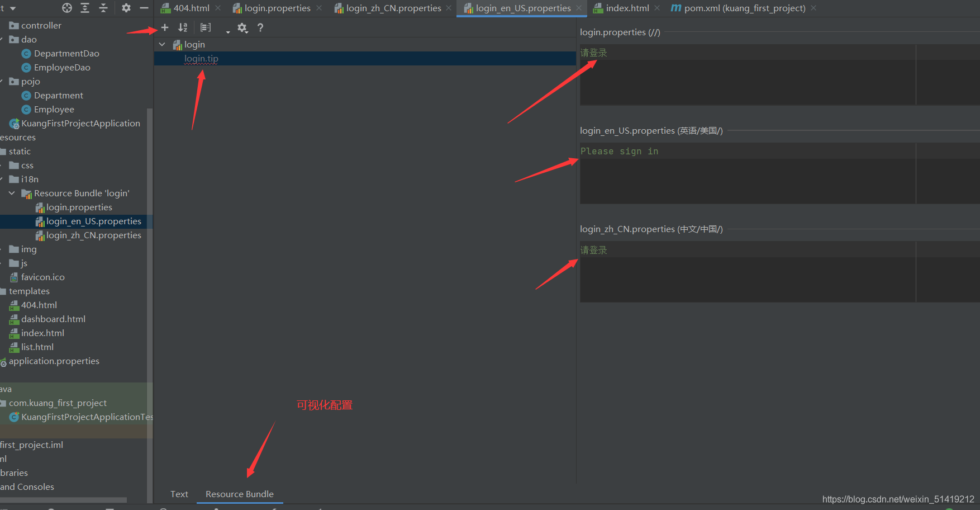Collapse the Resource Bundle 'login' tree node

tap(12, 193)
